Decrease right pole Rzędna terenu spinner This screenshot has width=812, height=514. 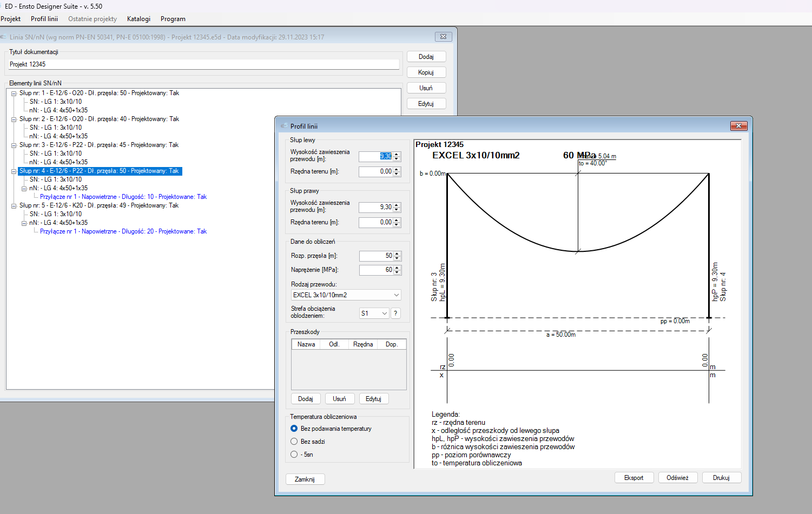point(397,225)
